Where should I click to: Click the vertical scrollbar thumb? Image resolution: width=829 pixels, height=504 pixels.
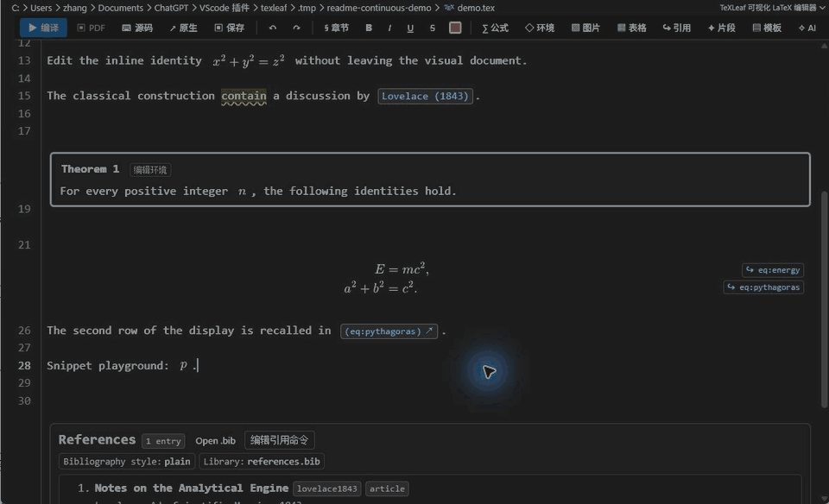pyautogui.click(x=824, y=299)
